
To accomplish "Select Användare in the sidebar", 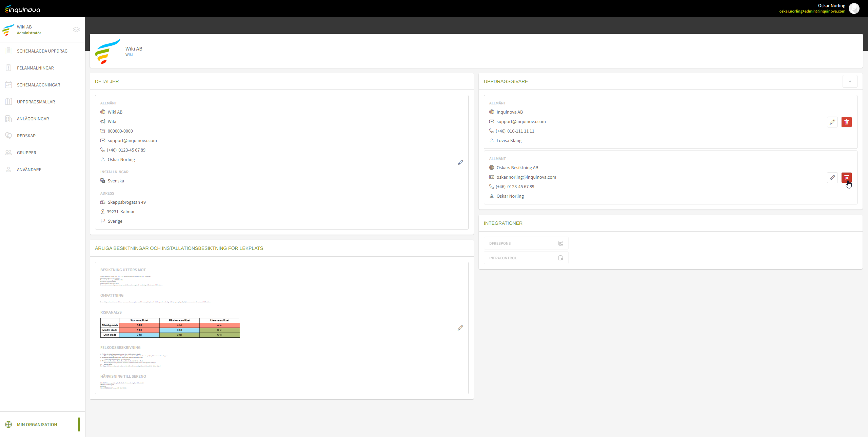I will (29, 170).
